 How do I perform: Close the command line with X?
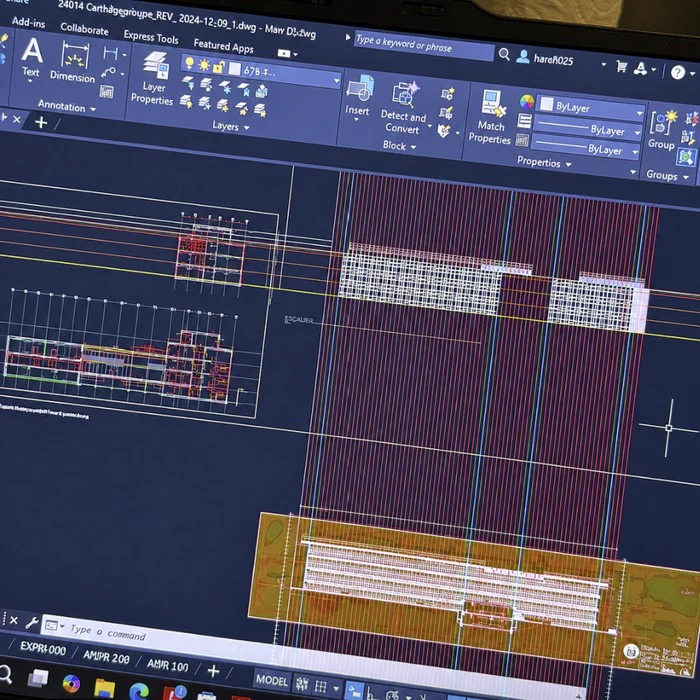click(14, 620)
